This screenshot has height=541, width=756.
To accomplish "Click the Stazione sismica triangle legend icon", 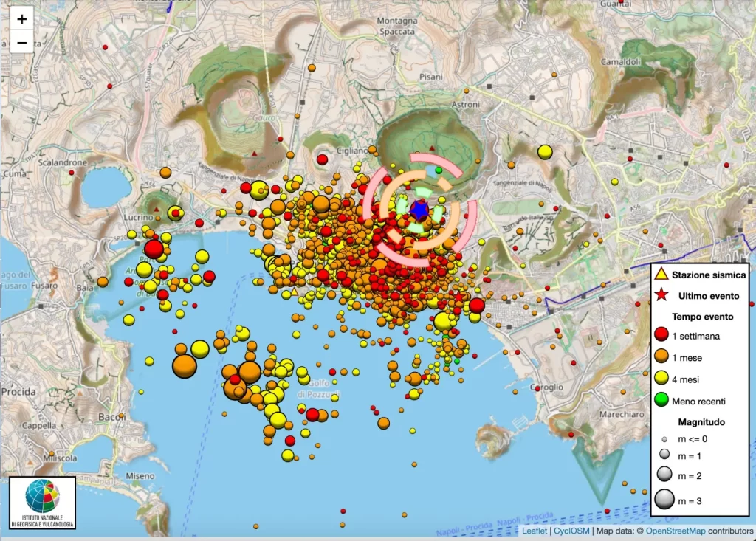I will pyautogui.click(x=661, y=274).
